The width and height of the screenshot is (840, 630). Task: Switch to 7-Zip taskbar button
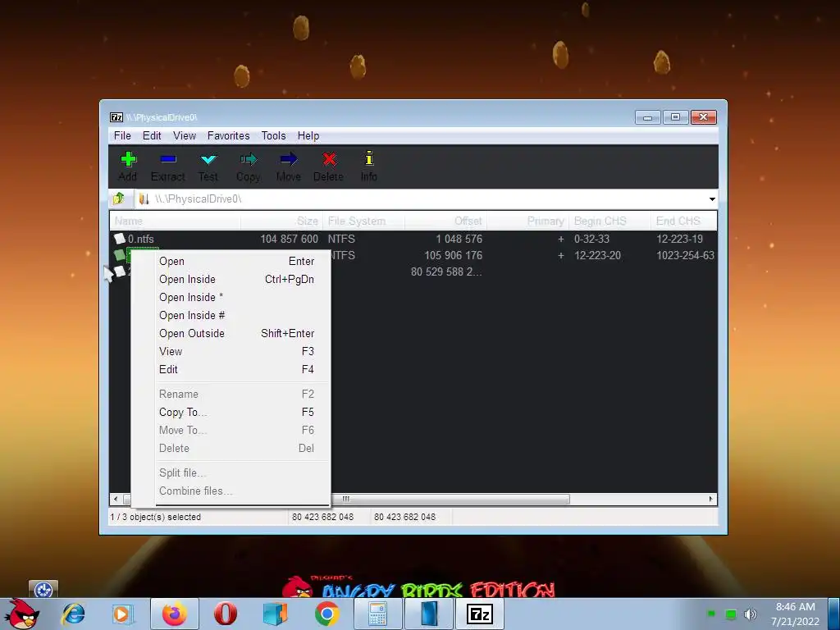[x=479, y=614]
